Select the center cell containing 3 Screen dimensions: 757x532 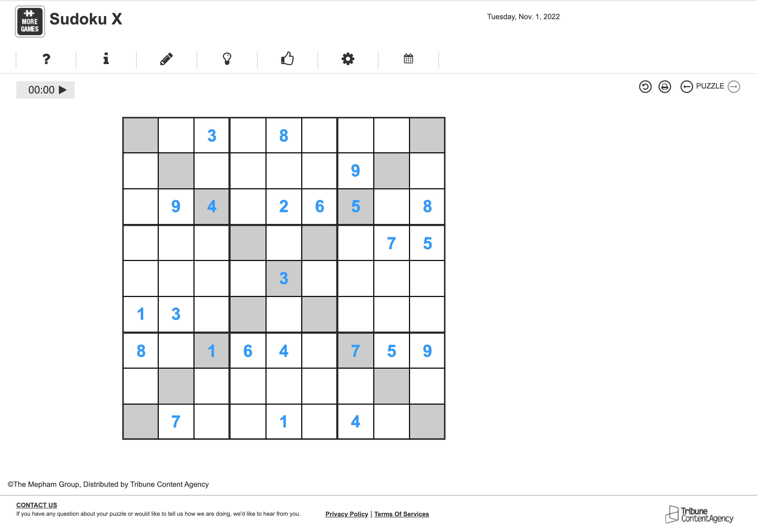pos(284,278)
